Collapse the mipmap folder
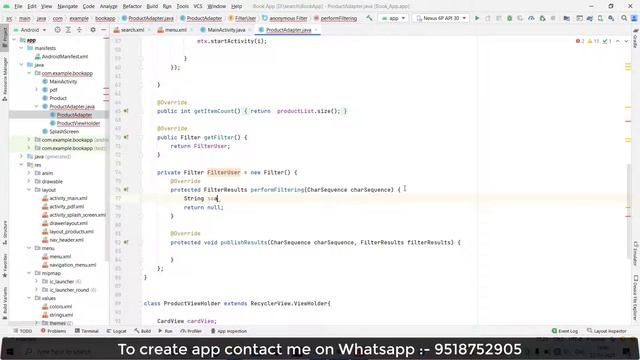Image resolution: width=640 pixels, height=360 pixels. pos(29,273)
